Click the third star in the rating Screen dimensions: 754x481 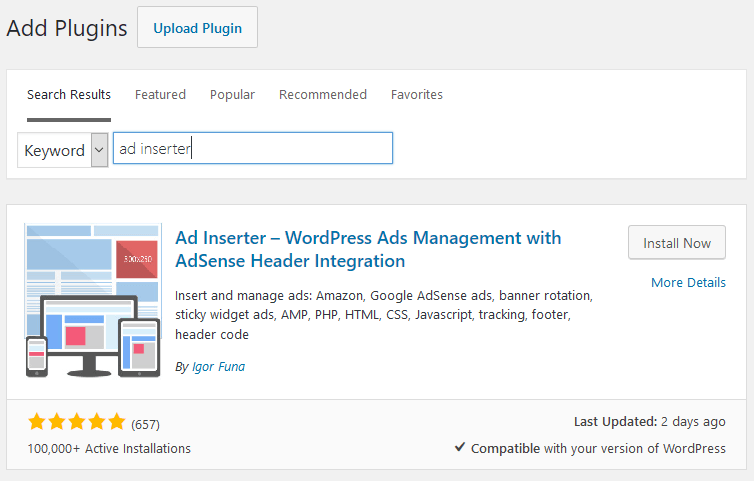pos(77,422)
